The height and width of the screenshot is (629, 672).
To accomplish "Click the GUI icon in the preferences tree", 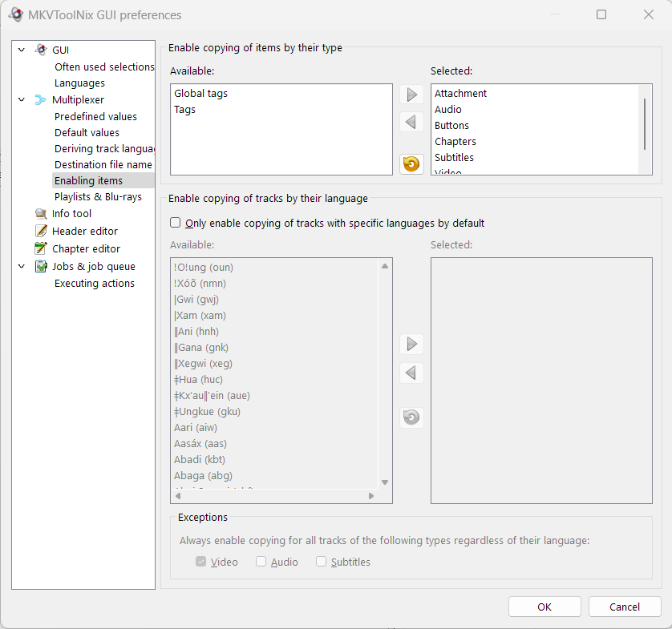I will (41, 50).
